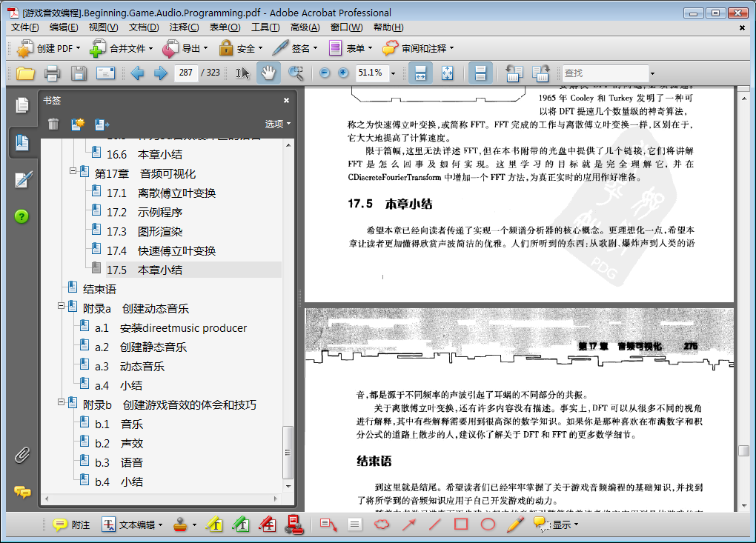
Task: Toggle the Bookmarks navigation panel
Action: pos(22,142)
